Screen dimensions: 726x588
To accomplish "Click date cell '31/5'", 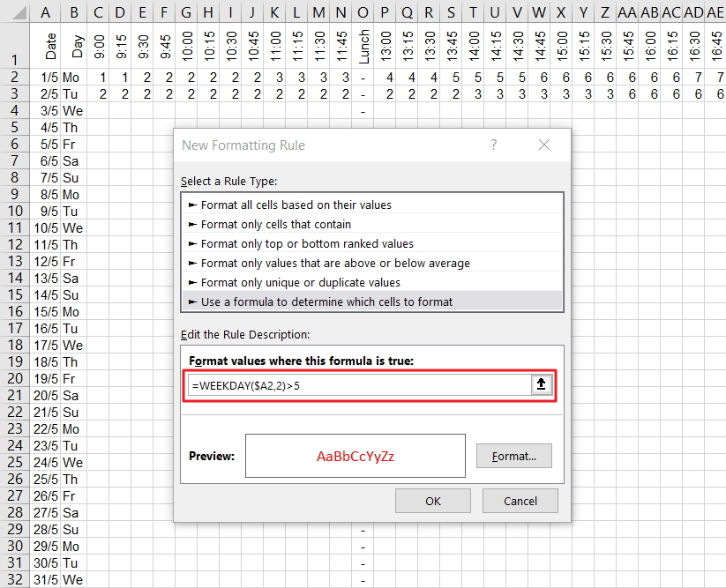I will [45, 579].
